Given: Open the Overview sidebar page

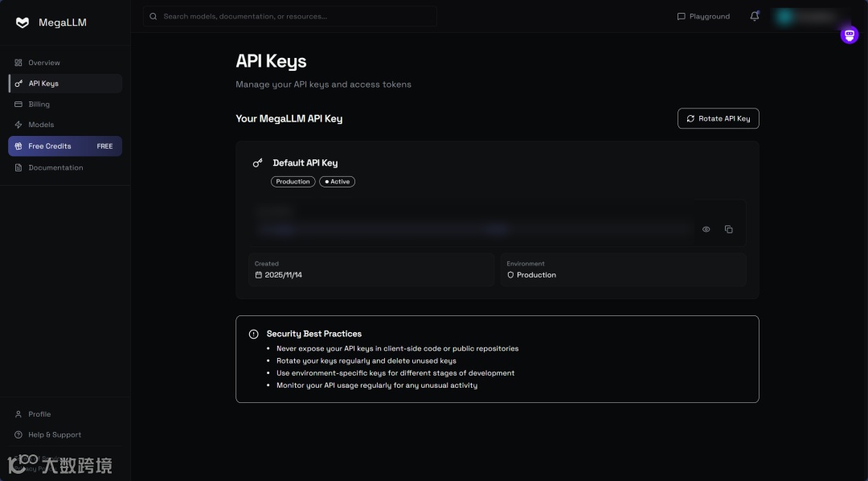Looking at the screenshot, I should pyautogui.click(x=65, y=63).
